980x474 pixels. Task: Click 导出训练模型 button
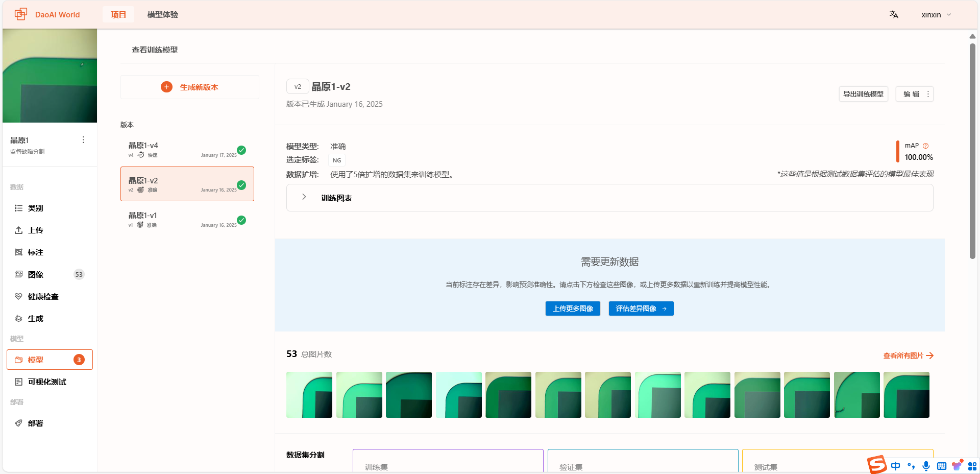pos(863,94)
